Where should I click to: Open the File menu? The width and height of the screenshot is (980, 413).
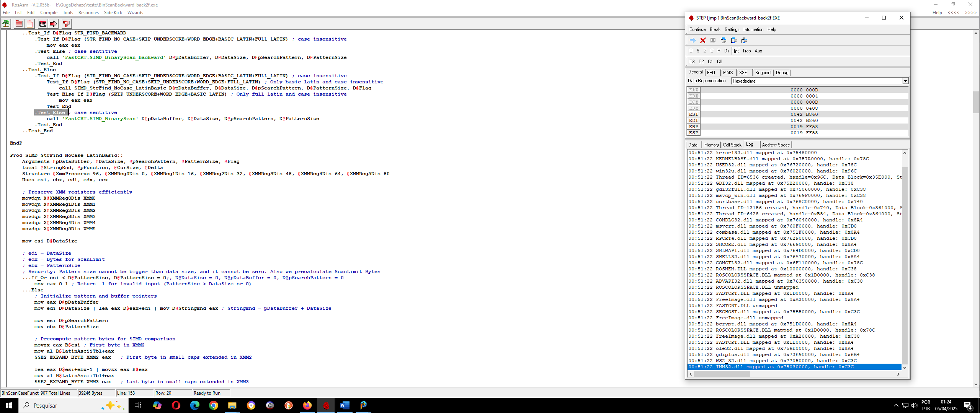(6, 13)
